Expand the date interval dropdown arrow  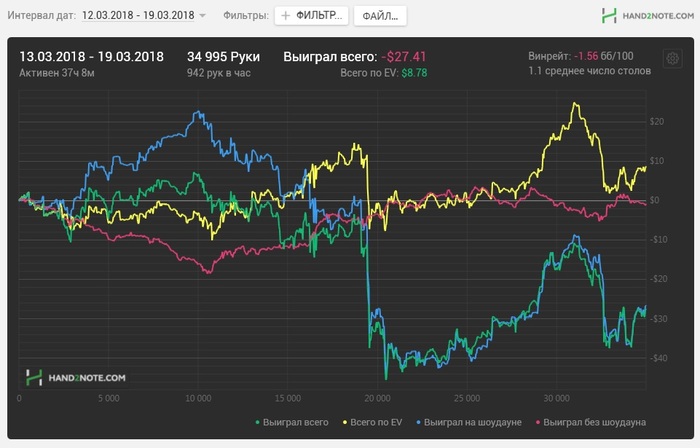pos(203,16)
